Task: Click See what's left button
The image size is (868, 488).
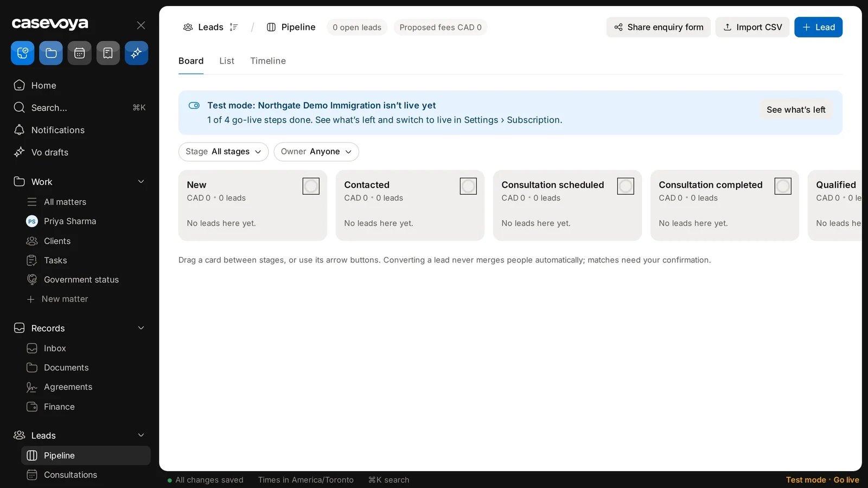Action: (x=796, y=110)
